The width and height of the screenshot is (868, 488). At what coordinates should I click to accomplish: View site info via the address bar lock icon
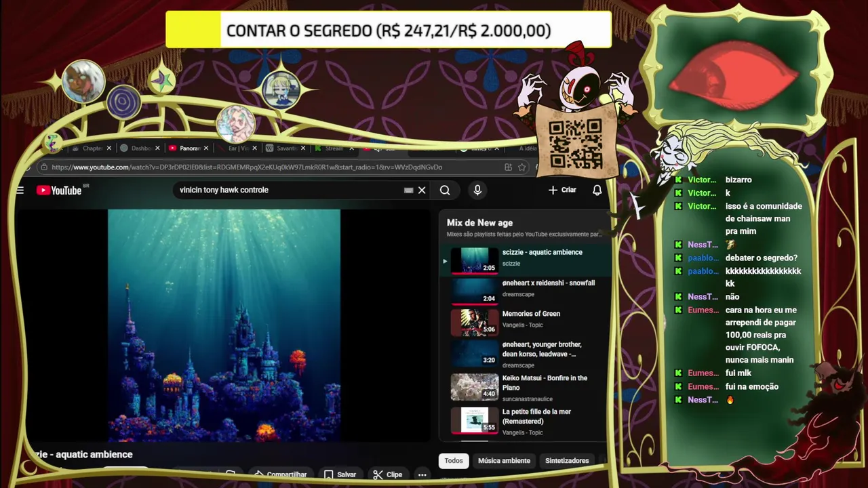point(43,167)
